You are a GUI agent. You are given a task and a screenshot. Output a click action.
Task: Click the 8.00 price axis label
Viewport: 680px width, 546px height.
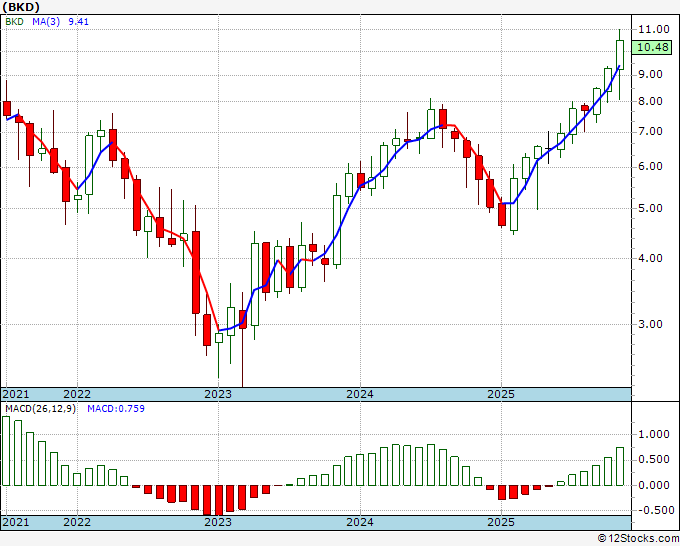pos(650,101)
